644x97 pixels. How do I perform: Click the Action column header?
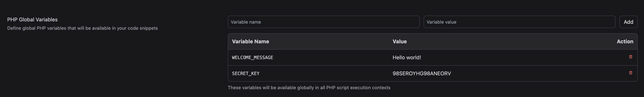[x=625, y=41]
